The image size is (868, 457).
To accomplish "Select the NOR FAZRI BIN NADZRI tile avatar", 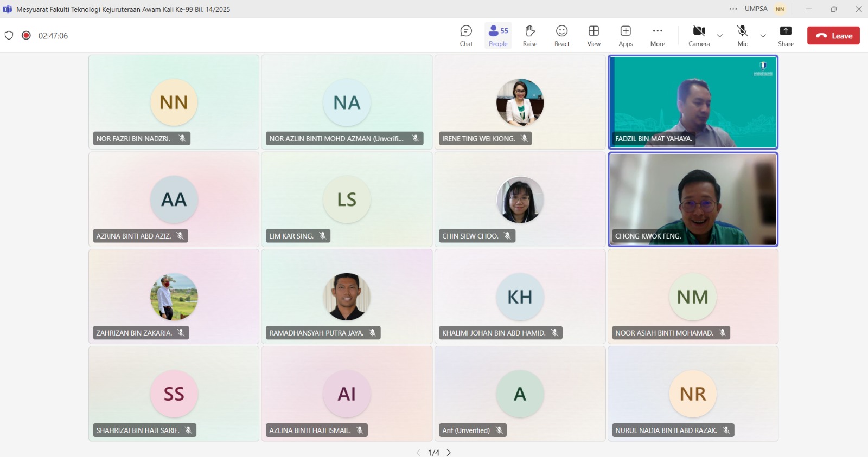I will click(x=174, y=102).
